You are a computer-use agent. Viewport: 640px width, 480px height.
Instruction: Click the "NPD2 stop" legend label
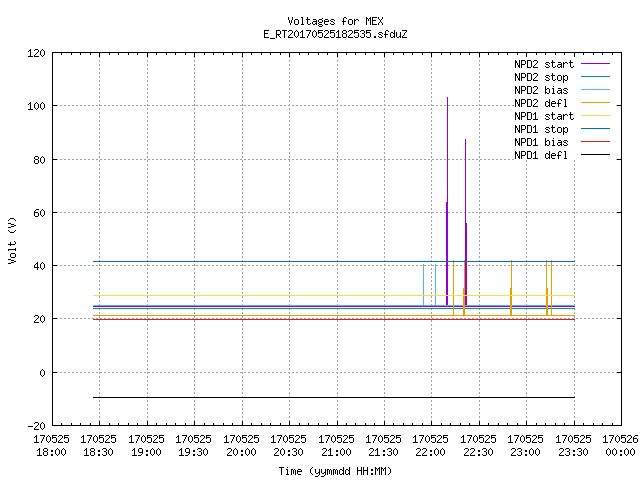pos(541,77)
